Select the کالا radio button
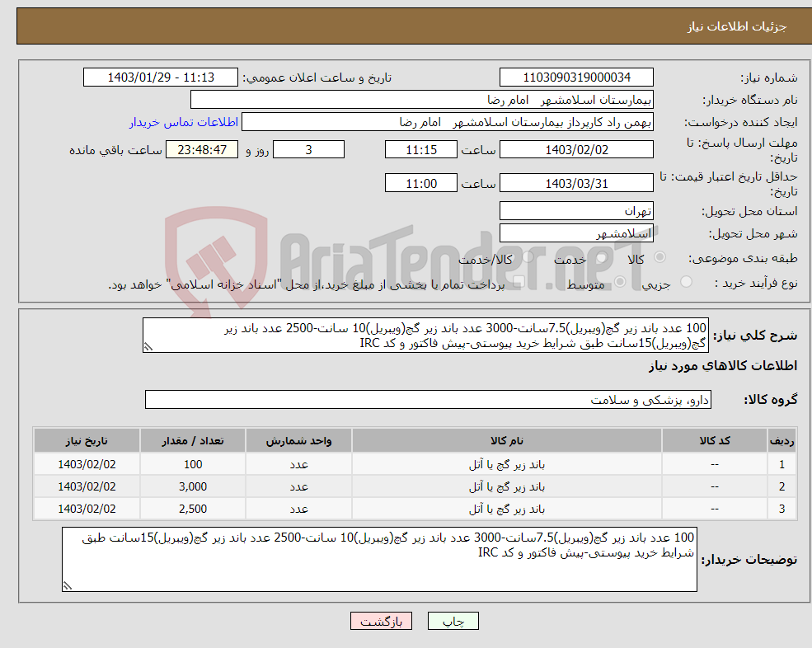The image size is (812, 648). pos(659,257)
